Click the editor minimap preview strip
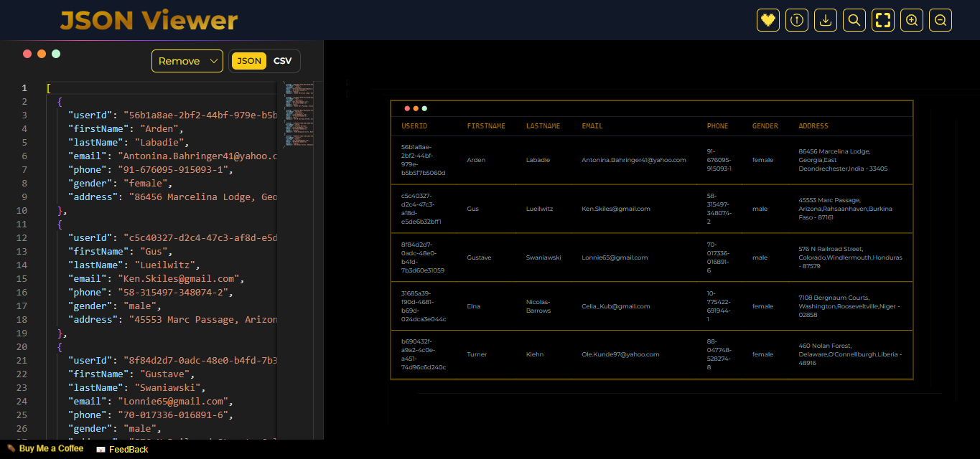The width and height of the screenshot is (980, 459). (x=299, y=115)
